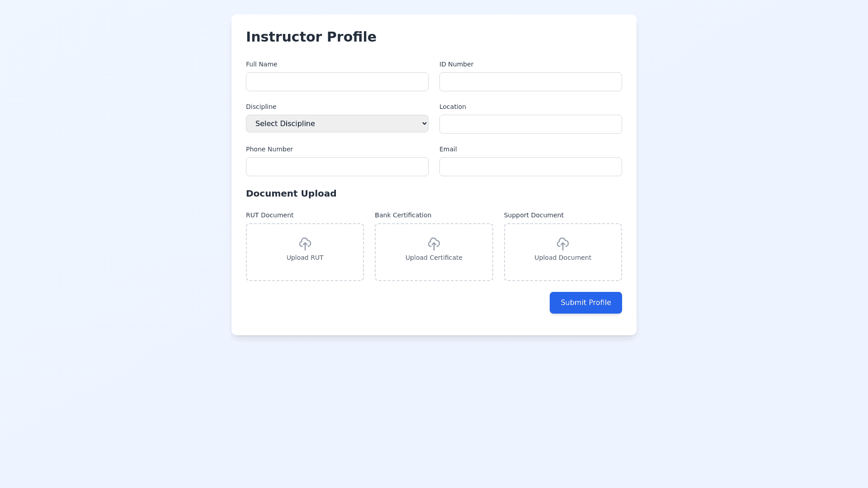
Task: Submit the instructor profile
Action: click(x=585, y=303)
